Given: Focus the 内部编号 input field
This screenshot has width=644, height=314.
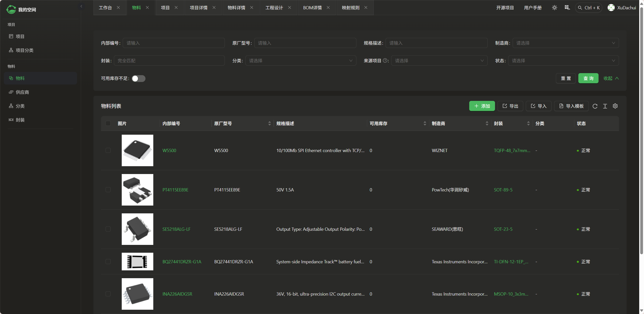Looking at the screenshot, I should (x=174, y=43).
